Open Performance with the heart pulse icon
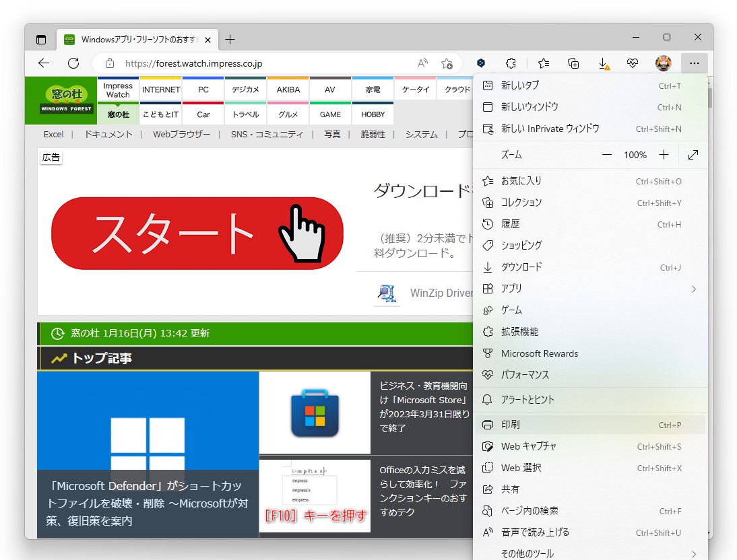Image resolution: width=737 pixels, height=560 pixels. (x=633, y=63)
